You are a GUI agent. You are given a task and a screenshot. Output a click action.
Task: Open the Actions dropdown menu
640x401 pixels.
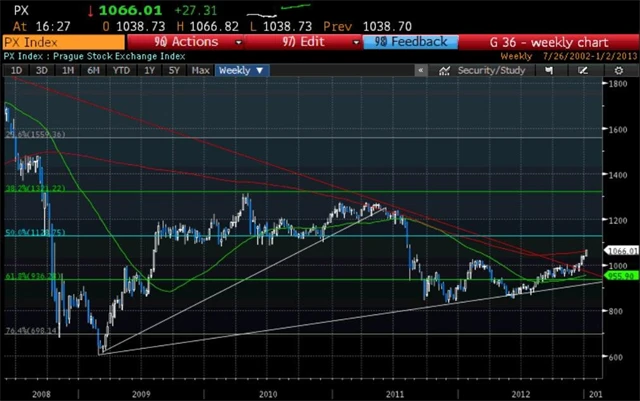tap(186, 42)
